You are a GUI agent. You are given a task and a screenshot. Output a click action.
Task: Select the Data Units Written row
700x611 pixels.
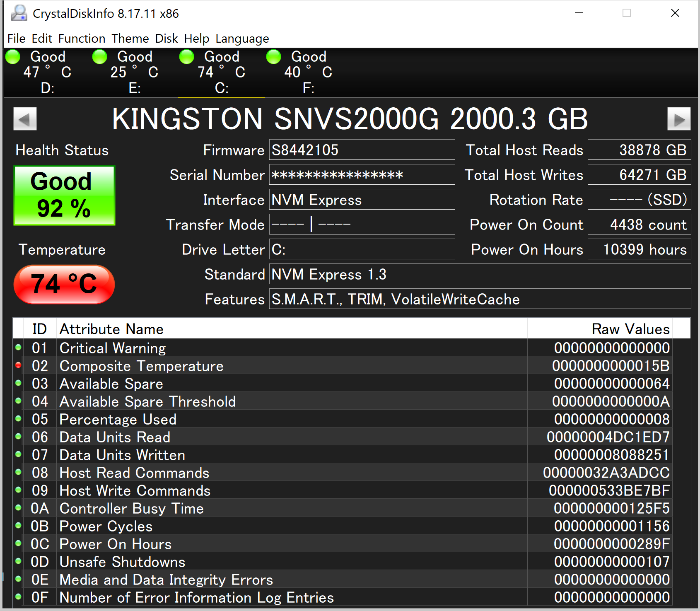[x=343, y=455]
